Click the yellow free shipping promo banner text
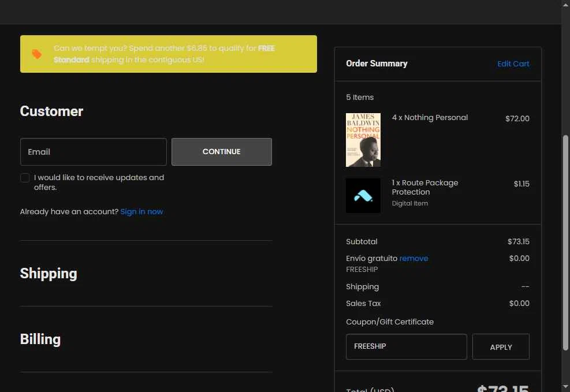 click(165, 54)
